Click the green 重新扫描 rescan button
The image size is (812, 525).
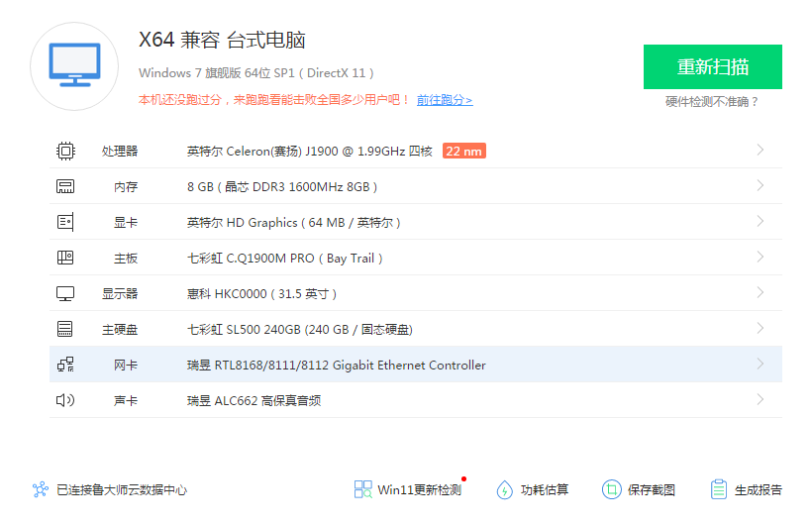712,67
